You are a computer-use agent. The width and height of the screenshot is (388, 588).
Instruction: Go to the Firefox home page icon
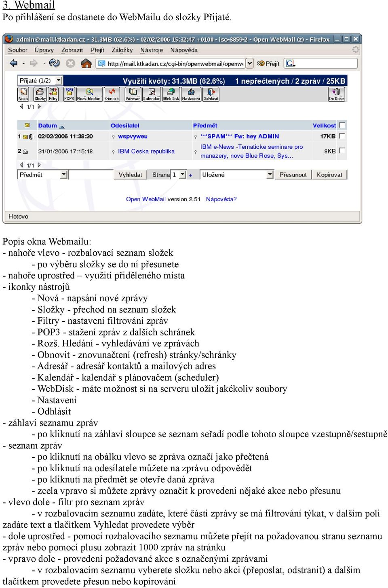coord(86,63)
